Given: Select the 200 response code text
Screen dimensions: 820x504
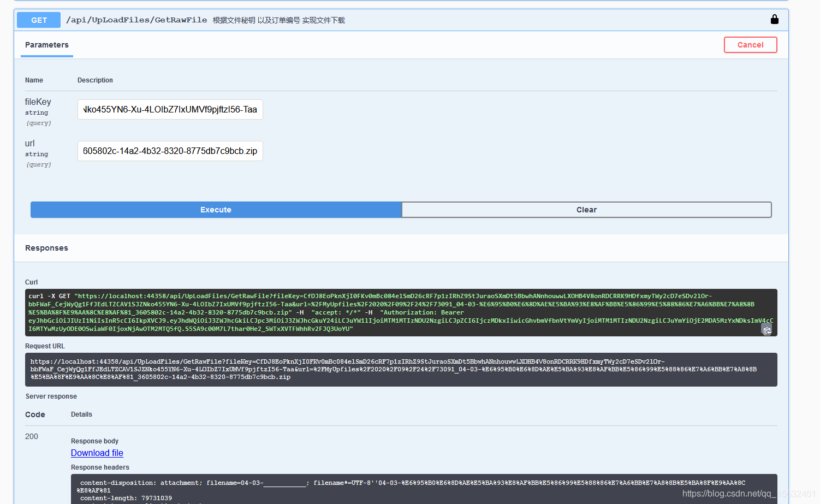Looking at the screenshot, I should [x=32, y=436].
